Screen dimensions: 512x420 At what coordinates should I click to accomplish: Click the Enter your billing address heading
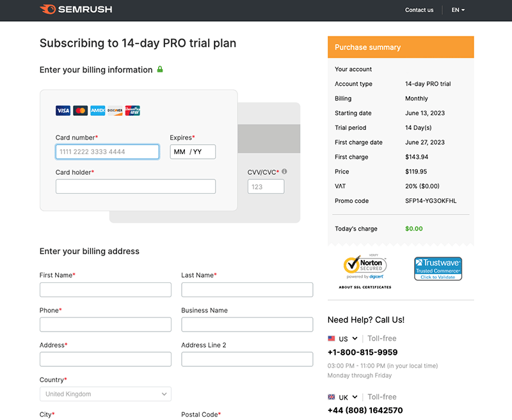[x=90, y=251]
